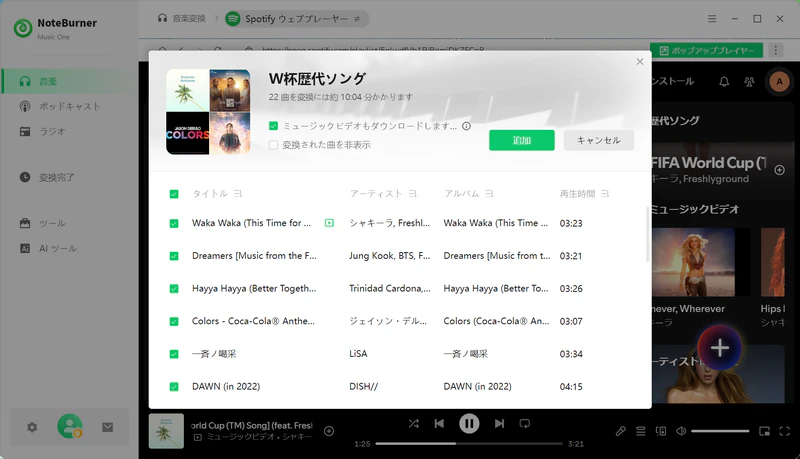Open Spotify friend activity icon
800x459 pixels.
click(749, 82)
